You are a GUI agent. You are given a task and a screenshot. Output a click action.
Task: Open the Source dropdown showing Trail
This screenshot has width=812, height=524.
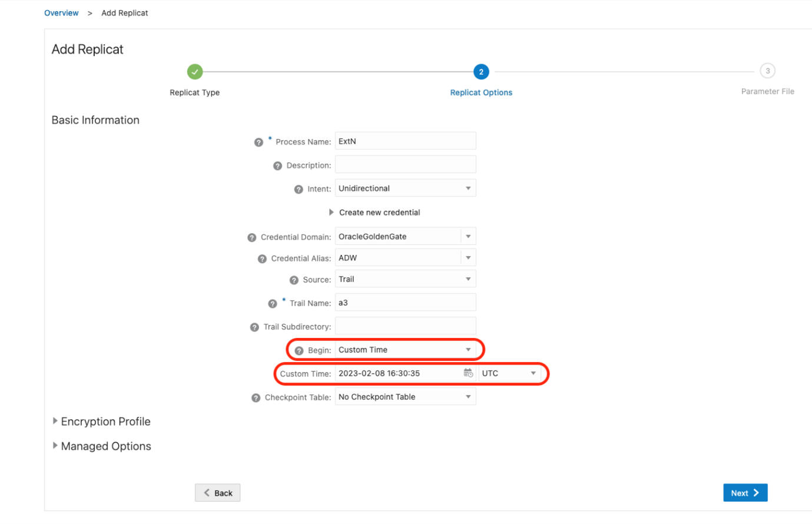tap(468, 278)
